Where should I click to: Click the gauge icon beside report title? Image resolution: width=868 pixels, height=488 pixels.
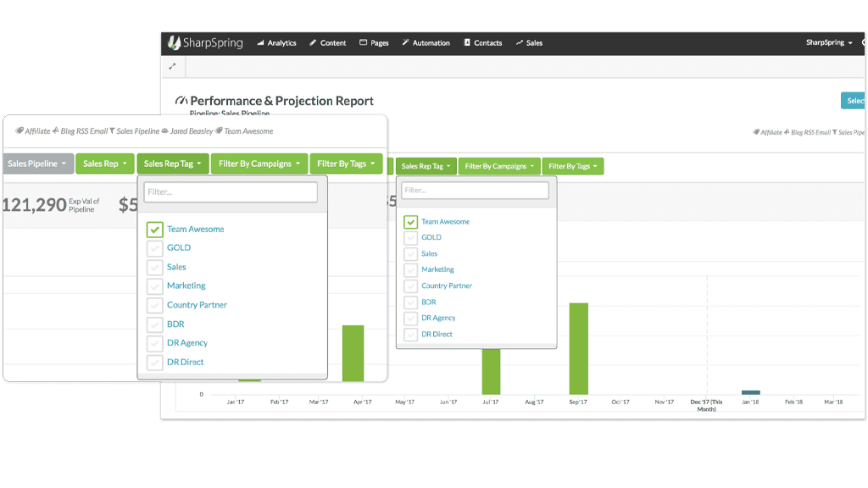pyautogui.click(x=181, y=101)
